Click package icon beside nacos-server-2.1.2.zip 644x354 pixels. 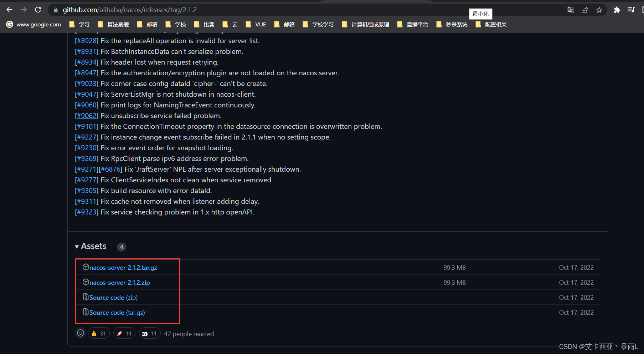(86, 282)
